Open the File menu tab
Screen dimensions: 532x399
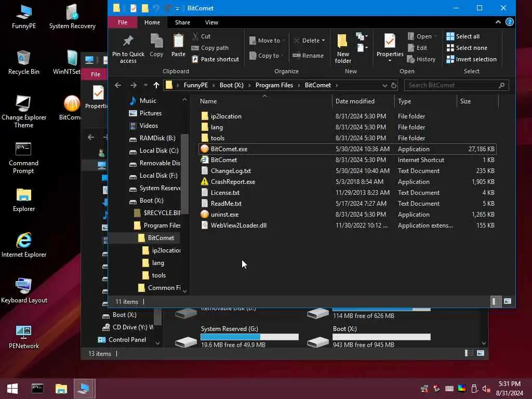123,22
